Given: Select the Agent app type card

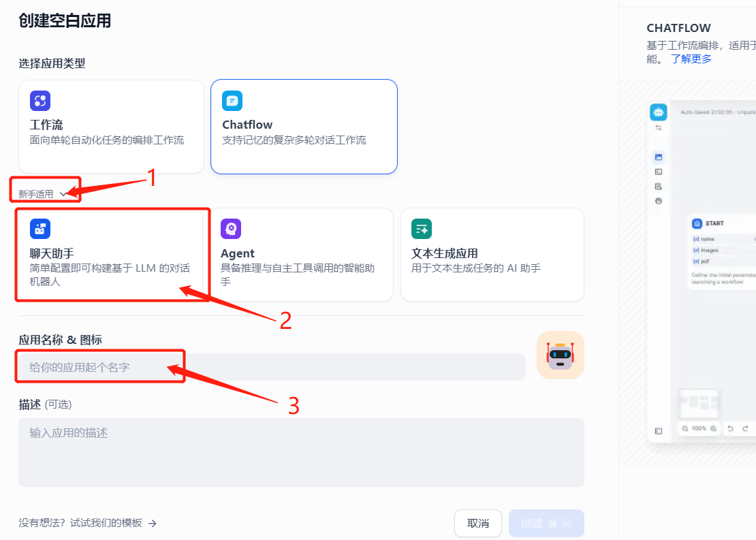Looking at the screenshot, I should [302, 255].
